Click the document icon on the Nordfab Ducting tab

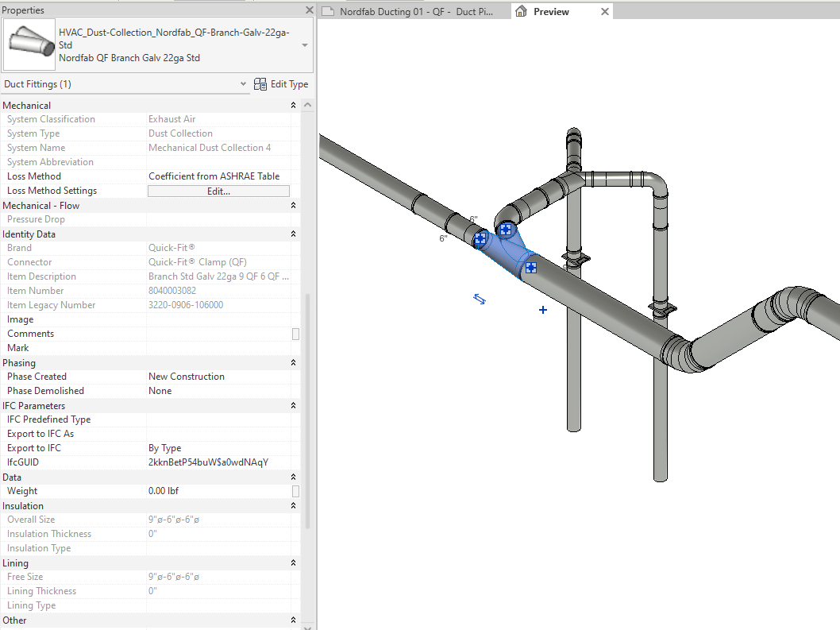[327, 11]
